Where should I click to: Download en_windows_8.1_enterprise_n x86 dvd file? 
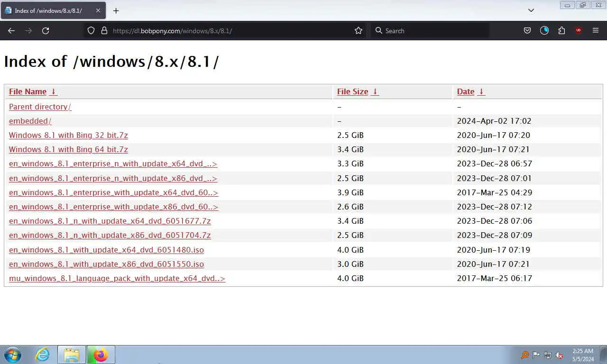tap(113, 178)
